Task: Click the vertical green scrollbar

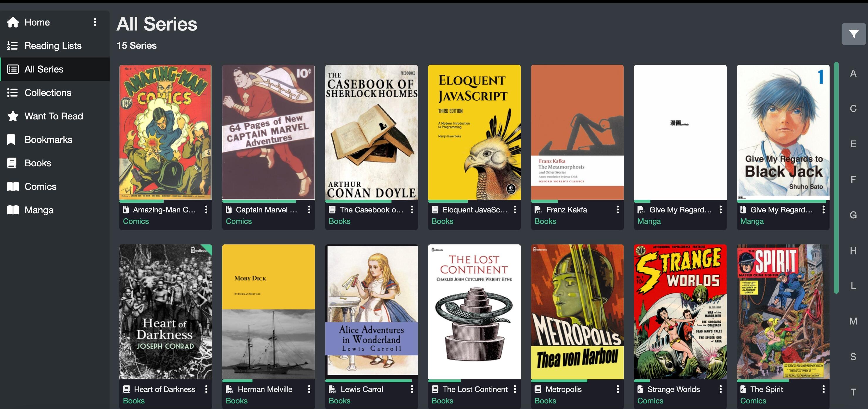Action: [836, 178]
